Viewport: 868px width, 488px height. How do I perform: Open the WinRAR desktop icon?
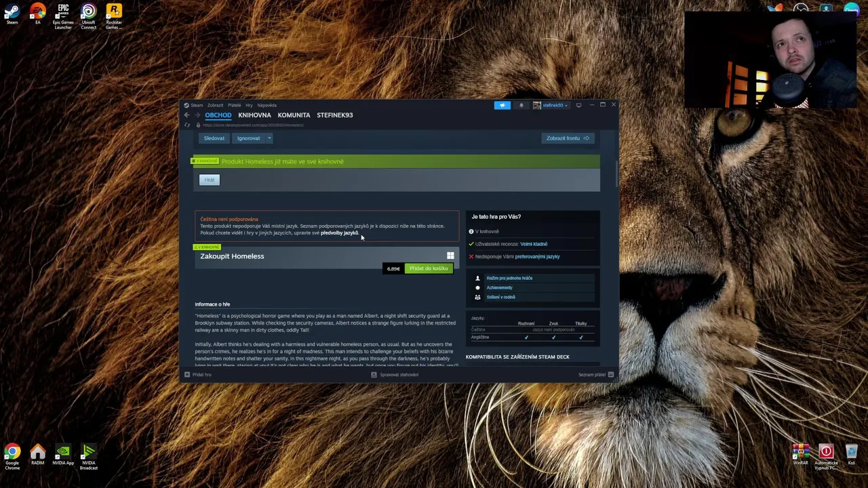pyautogui.click(x=800, y=455)
